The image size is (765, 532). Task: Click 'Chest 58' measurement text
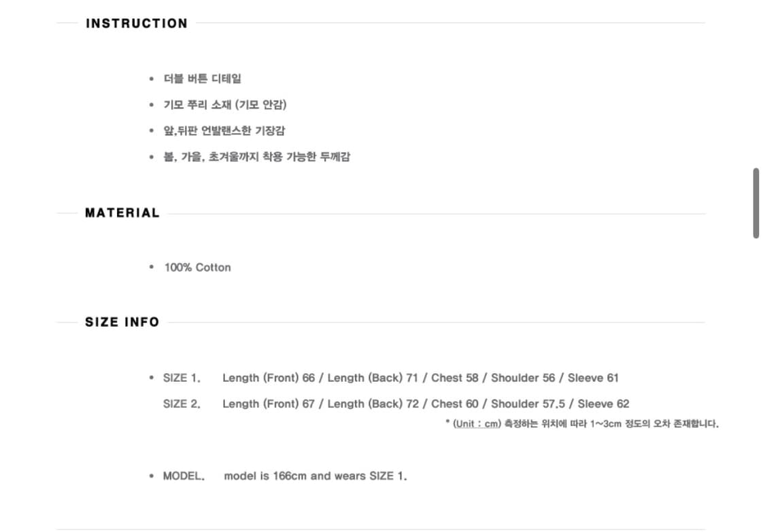point(455,378)
